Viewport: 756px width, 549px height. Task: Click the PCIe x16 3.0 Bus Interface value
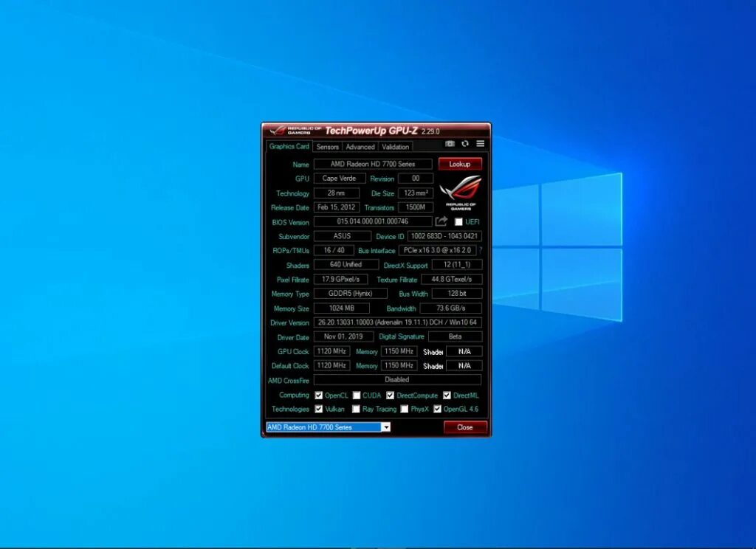437,250
